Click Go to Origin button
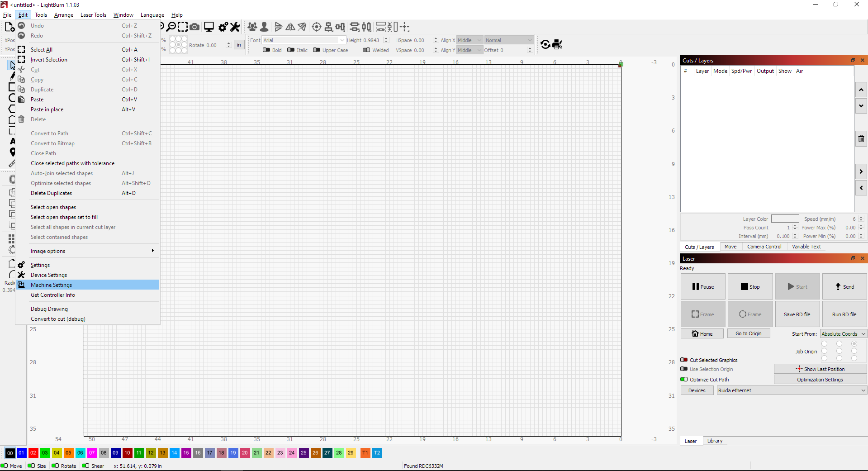 point(748,334)
